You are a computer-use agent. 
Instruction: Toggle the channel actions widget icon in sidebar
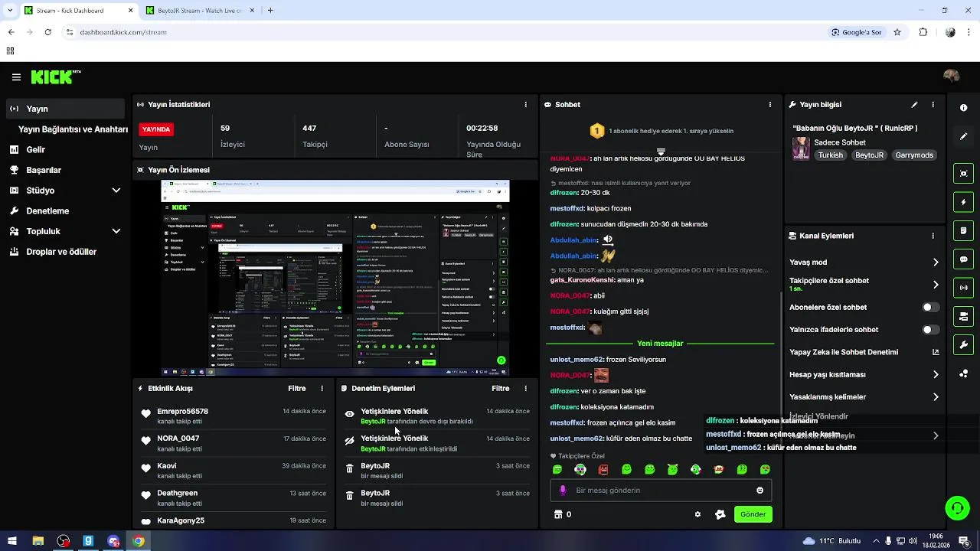(963, 316)
